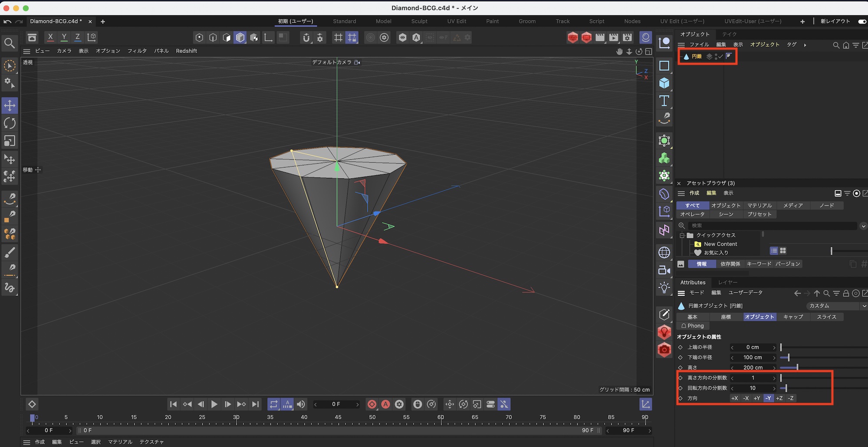Add a light object
Screen dimensions: 868x447
pos(664,287)
